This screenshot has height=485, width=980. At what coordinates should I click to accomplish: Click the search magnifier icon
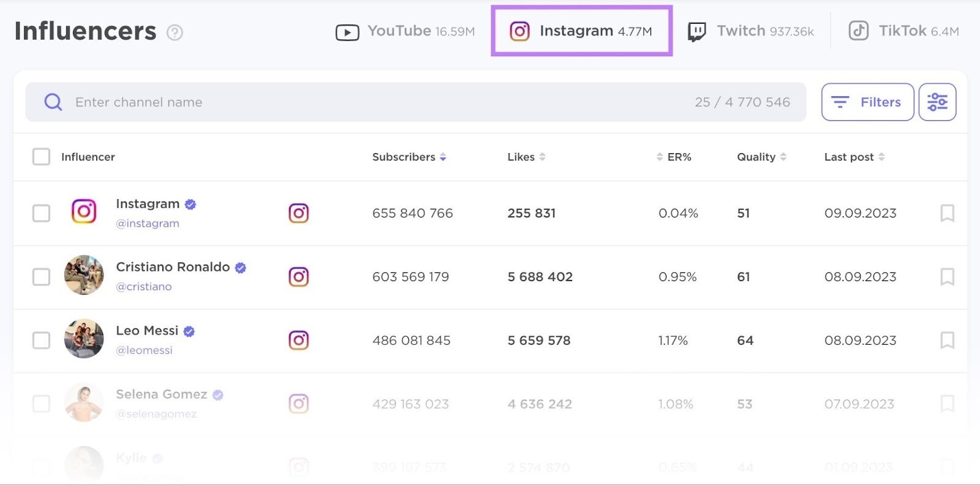coord(53,102)
